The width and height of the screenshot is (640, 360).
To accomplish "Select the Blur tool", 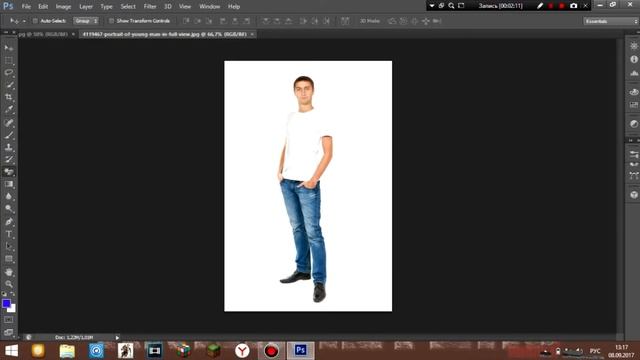I will click(9, 196).
